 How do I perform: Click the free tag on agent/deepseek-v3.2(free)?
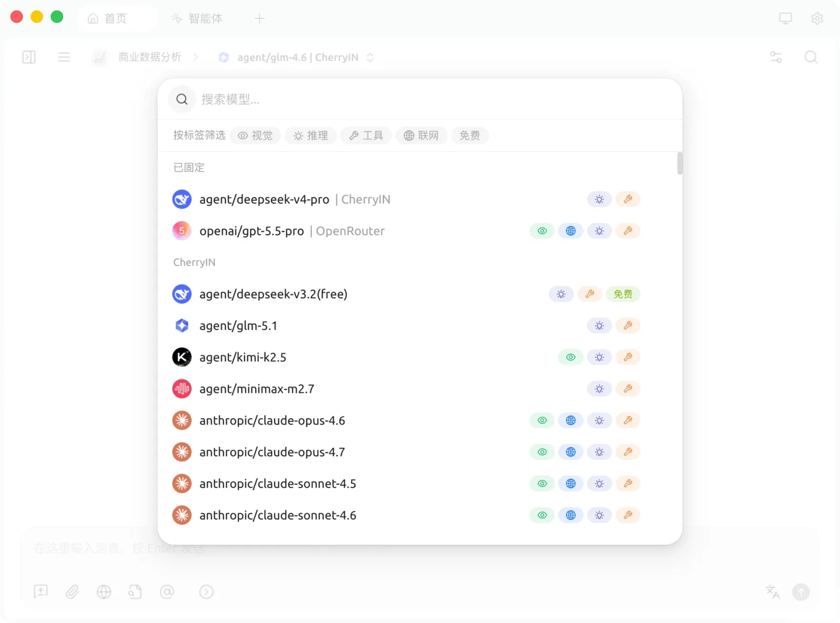tap(623, 294)
